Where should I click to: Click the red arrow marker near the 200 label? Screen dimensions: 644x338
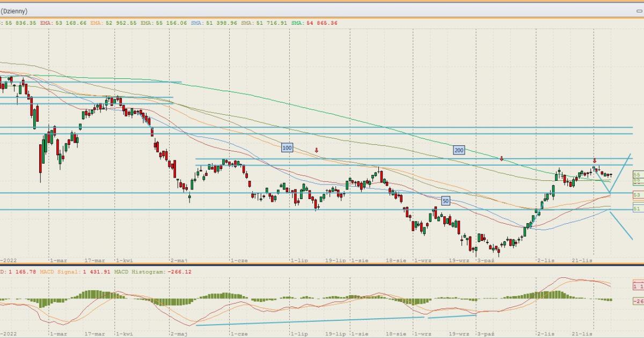[x=501, y=159]
